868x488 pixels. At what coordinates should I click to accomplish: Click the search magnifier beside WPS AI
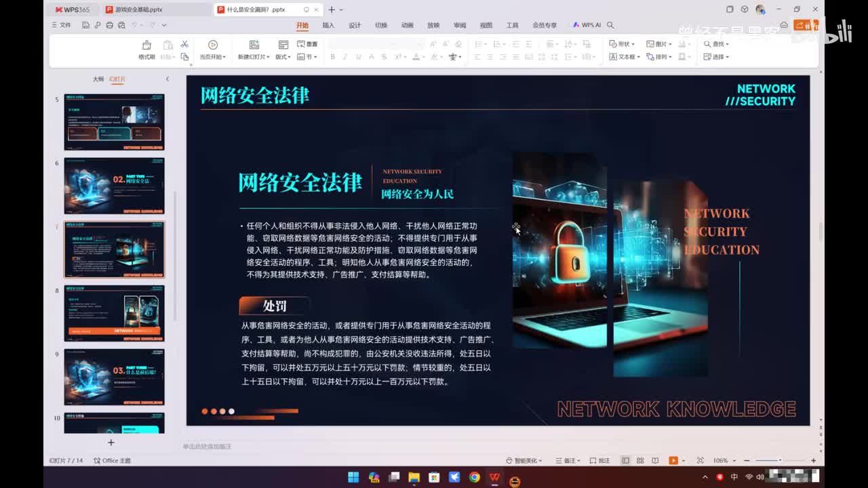(610, 25)
